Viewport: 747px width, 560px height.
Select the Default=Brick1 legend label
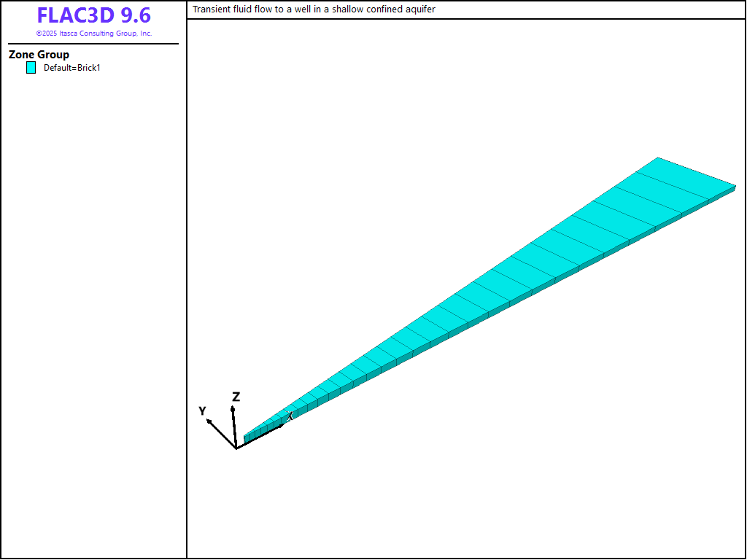71,68
